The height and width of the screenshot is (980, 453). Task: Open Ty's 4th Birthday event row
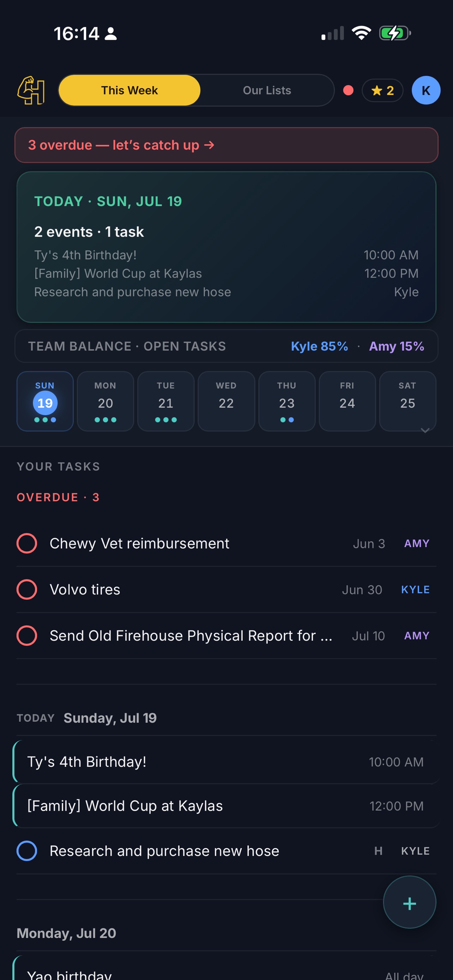226,762
